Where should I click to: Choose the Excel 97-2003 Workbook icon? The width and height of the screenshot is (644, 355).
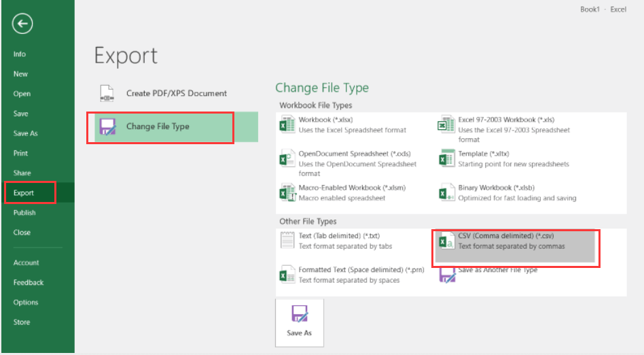tap(446, 125)
